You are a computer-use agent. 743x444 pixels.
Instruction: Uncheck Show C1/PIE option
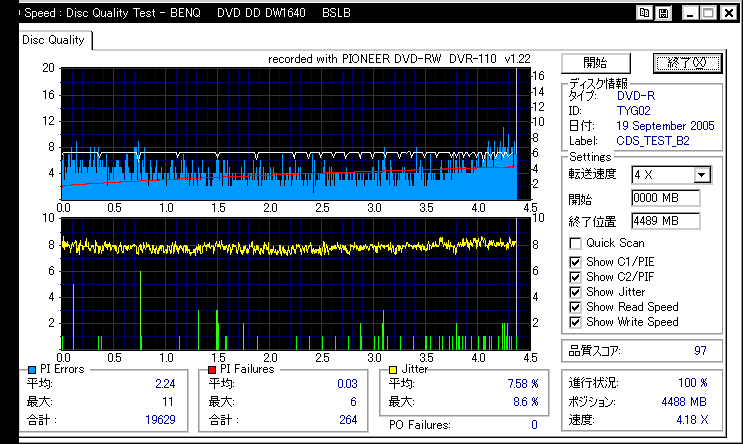(x=575, y=262)
